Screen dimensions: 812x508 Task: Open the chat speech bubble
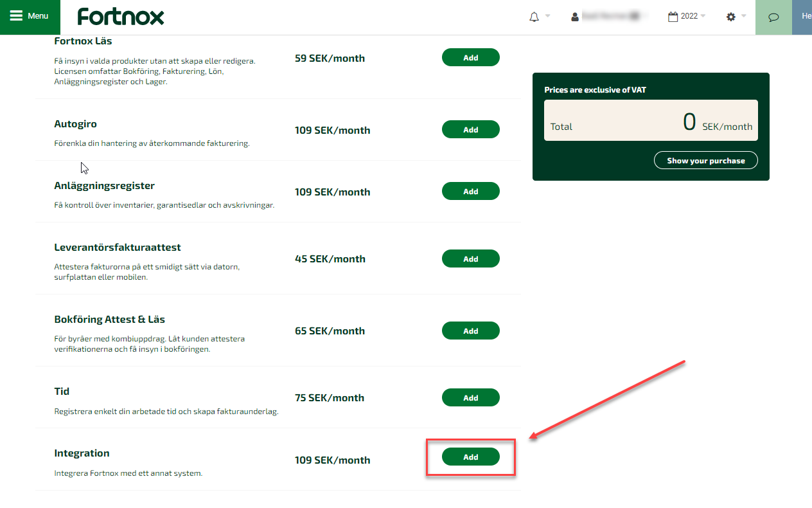773,17
